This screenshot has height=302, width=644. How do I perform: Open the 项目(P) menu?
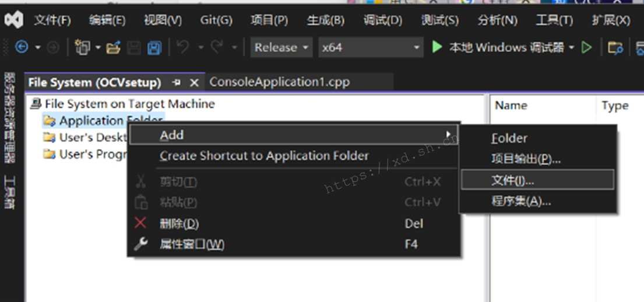click(269, 20)
